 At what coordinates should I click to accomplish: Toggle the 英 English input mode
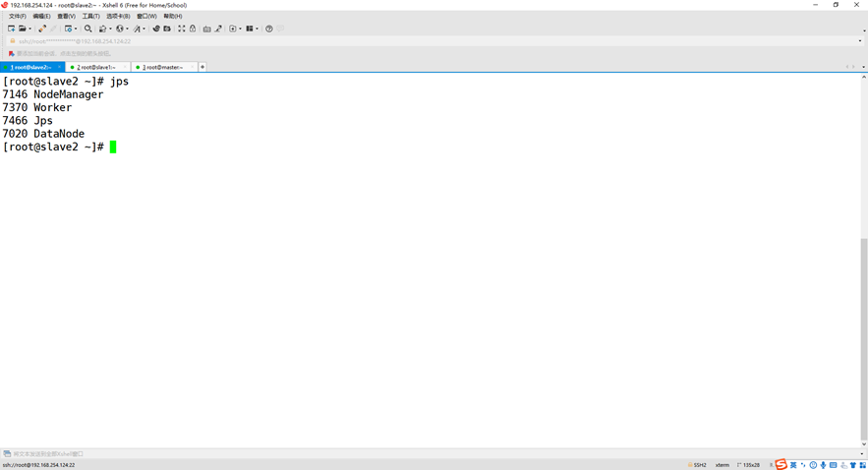(793, 465)
